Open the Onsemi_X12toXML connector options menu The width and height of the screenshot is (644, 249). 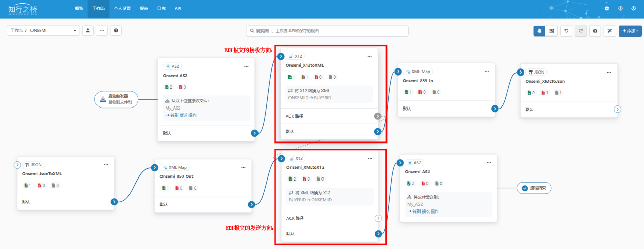point(369,56)
